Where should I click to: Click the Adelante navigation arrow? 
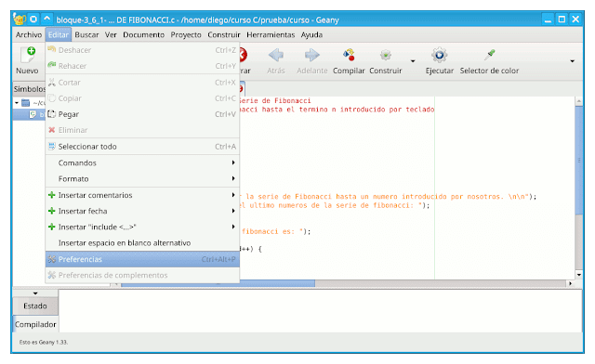[x=312, y=56]
